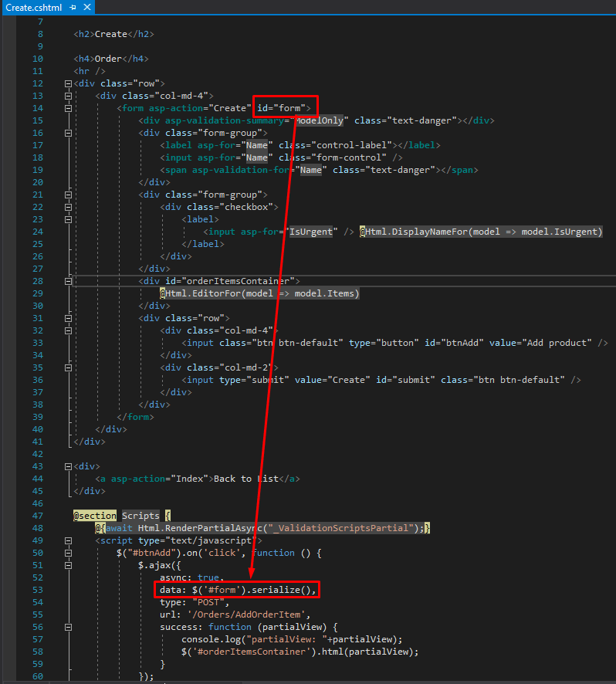Click the "form-control" class value on line 18
The image size is (616, 684).
[349, 157]
